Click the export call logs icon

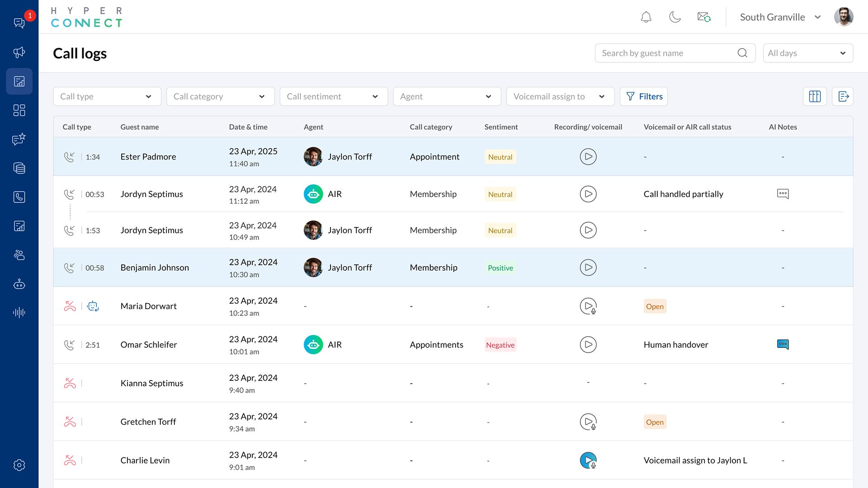[x=843, y=96]
